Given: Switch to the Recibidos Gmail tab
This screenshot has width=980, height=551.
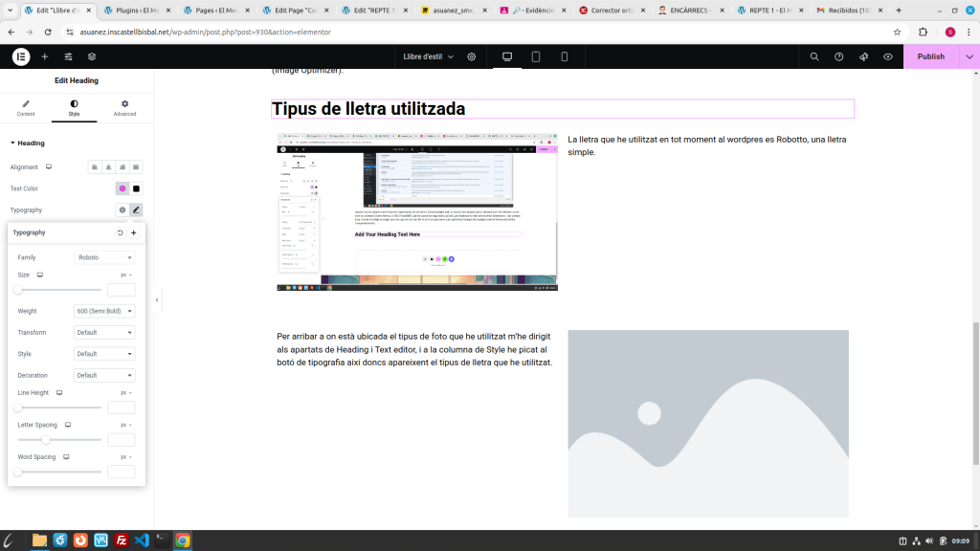Looking at the screenshot, I should (x=849, y=10).
